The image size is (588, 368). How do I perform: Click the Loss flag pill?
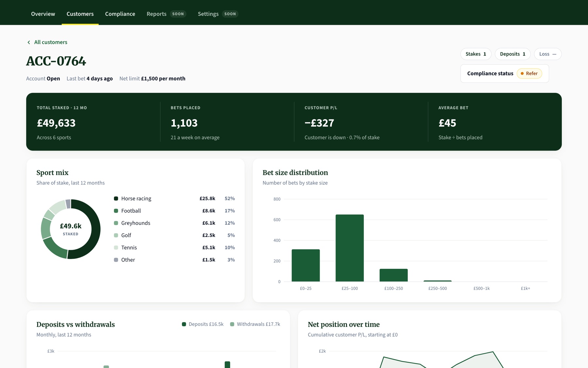click(x=547, y=54)
